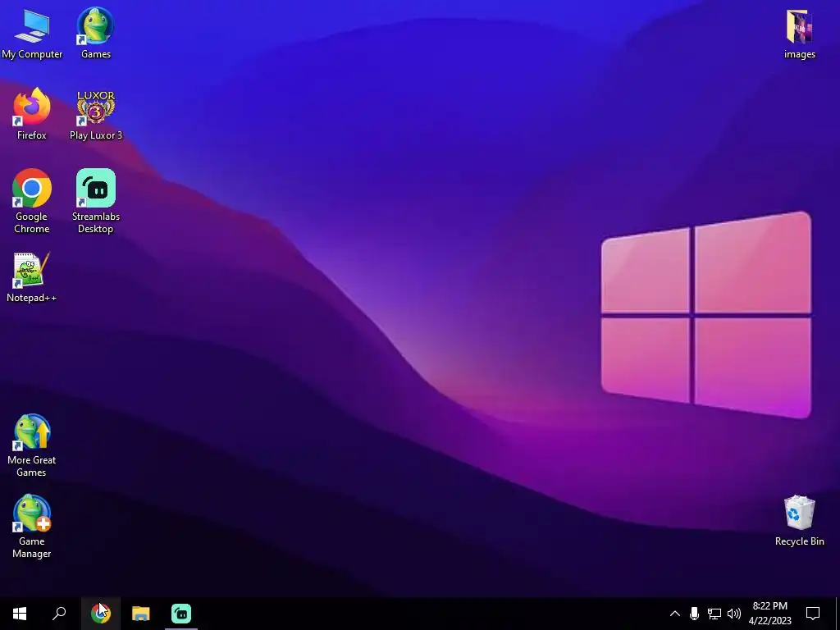This screenshot has height=630, width=840.
Task: Click the Show desktop sliver
Action: (x=838, y=614)
